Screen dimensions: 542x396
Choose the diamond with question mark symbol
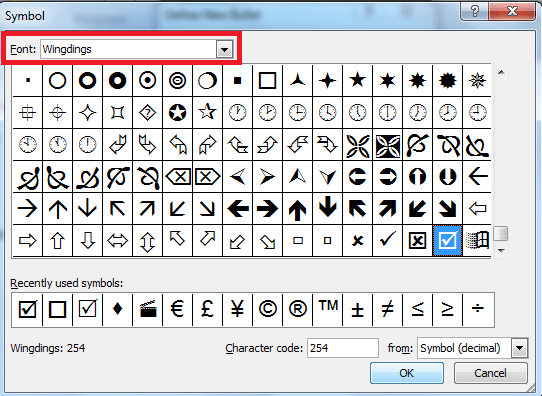147,112
